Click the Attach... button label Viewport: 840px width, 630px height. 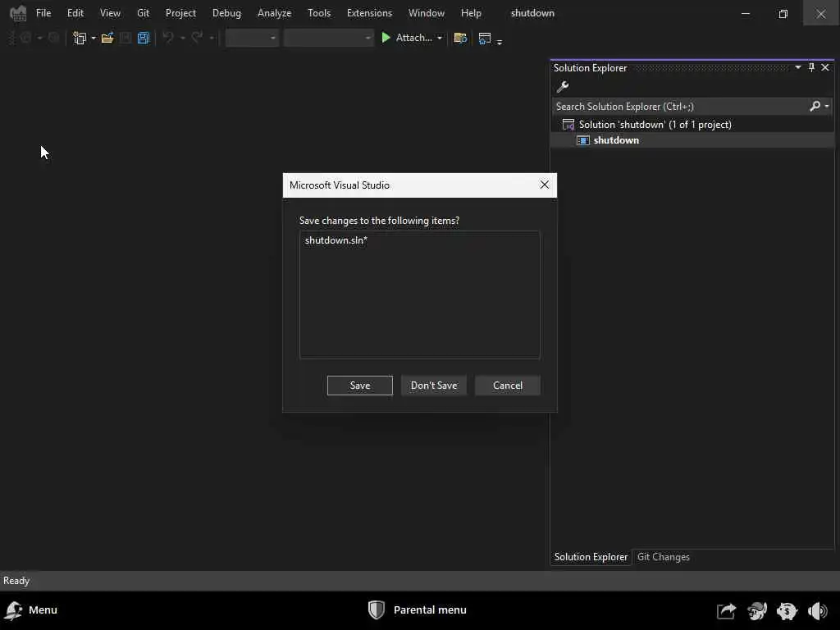(x=413, y=38)
